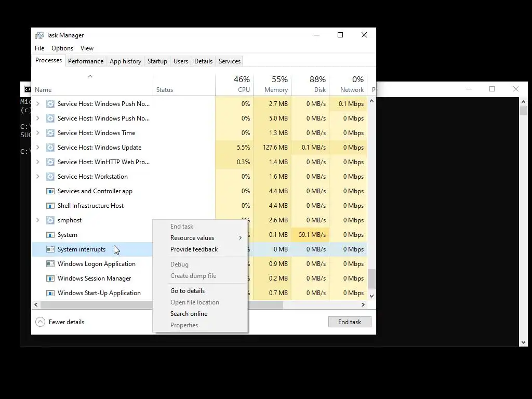Image resolution: width=532 pixels, height=399 pixels.
Task: Click Fewer details link
Action: (66, 322)
